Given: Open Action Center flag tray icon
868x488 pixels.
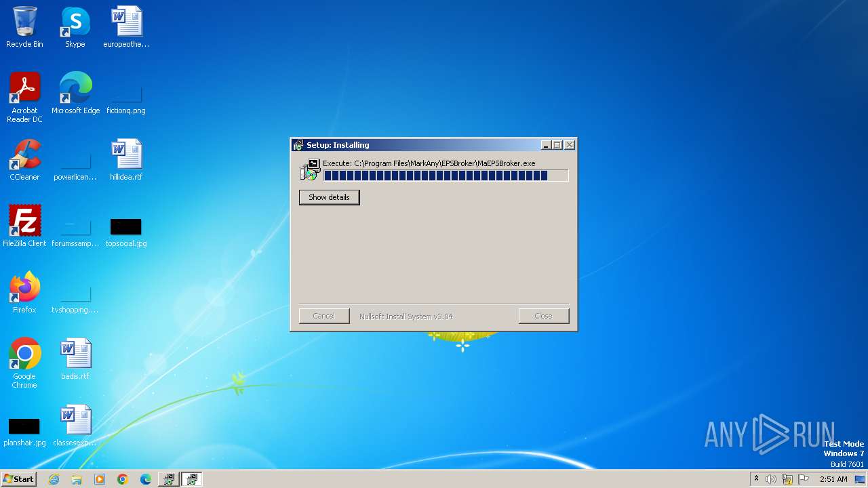Looking at the screenshot, I should (804, 479).
